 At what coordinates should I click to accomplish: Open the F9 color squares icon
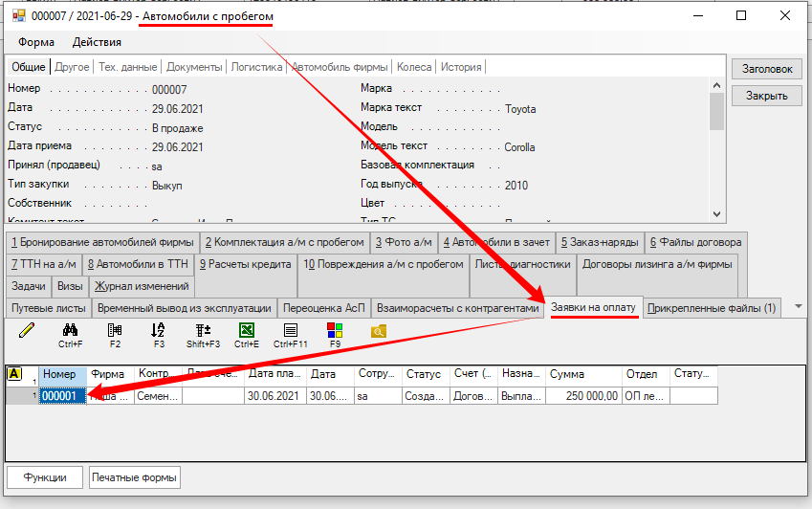tap(335, 331)
